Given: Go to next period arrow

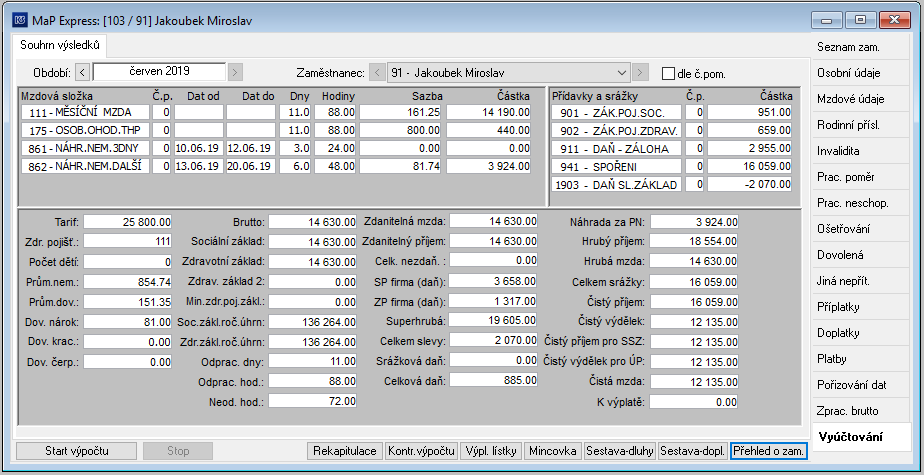Looking at the screenshot, I should click(x=235, y=72).
